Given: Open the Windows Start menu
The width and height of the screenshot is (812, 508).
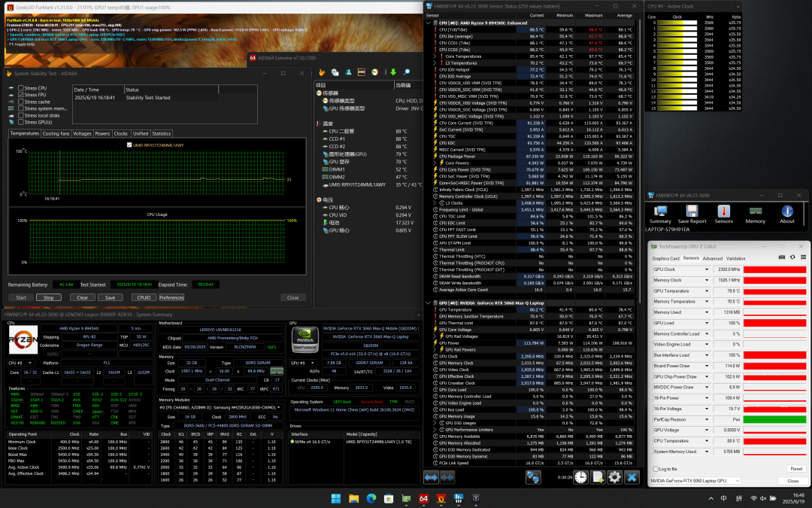Looking at the screenshot, I should point(336,498).
